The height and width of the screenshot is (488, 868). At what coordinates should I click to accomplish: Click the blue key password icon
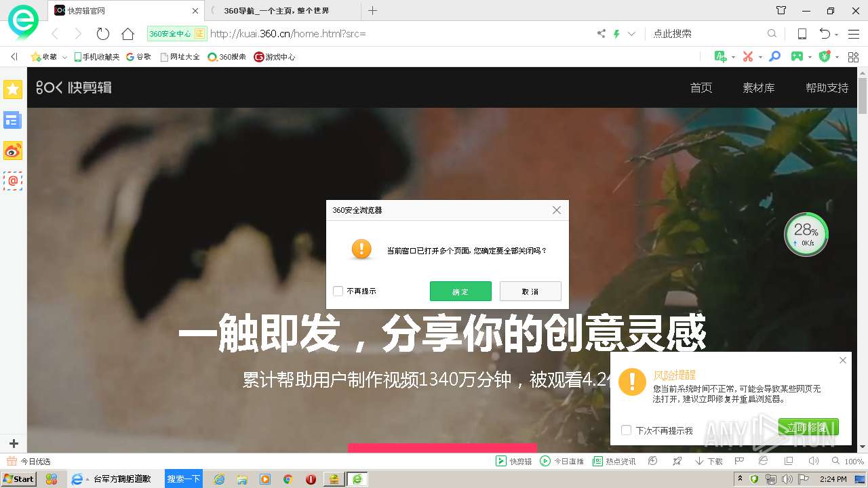pyautogui.click(x=774, y=57)
